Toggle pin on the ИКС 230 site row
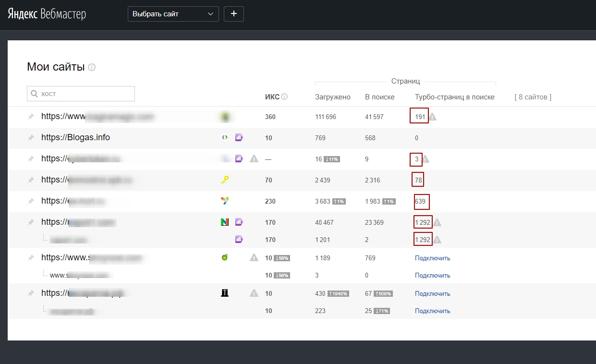Screen dimensions: 596x364 pos(31,201)
